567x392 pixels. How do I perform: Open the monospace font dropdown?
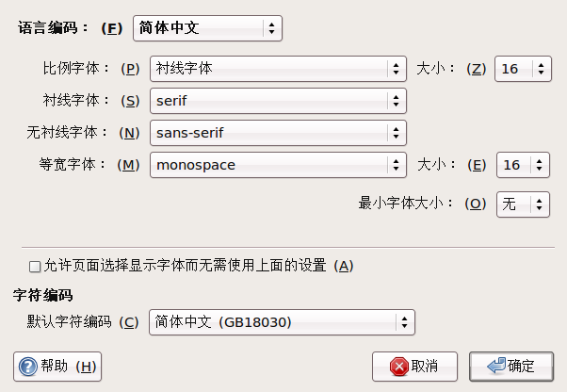click(x=278, y=165)
